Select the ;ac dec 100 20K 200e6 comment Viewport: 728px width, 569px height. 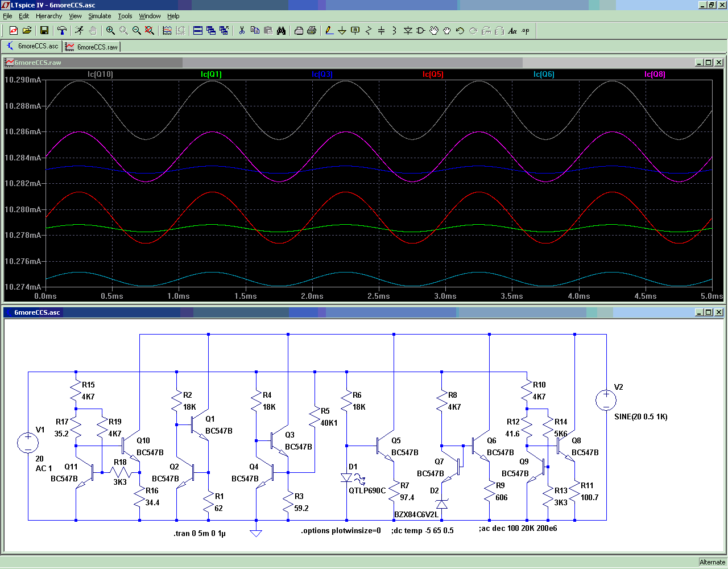point(518,528)
